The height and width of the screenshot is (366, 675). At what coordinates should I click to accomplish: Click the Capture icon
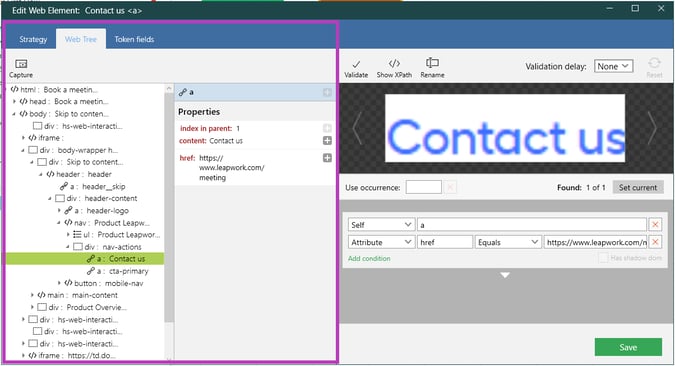point(21,64)
